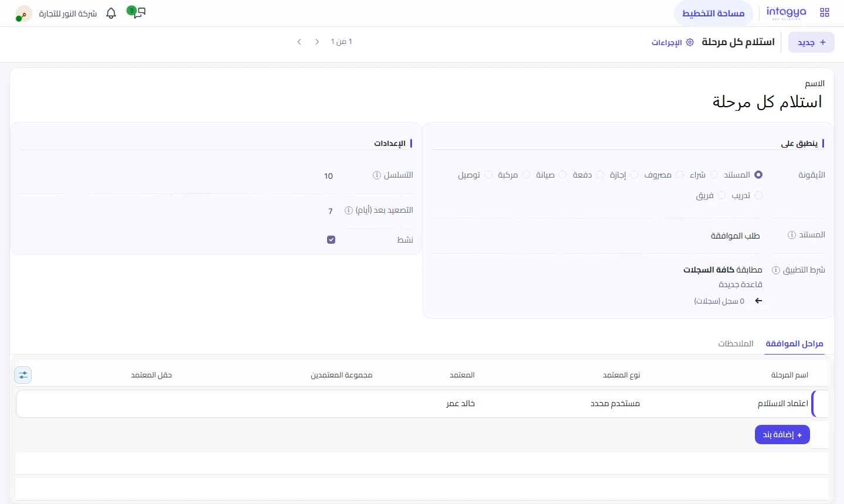Select the شراء radio option

[714, 175]
